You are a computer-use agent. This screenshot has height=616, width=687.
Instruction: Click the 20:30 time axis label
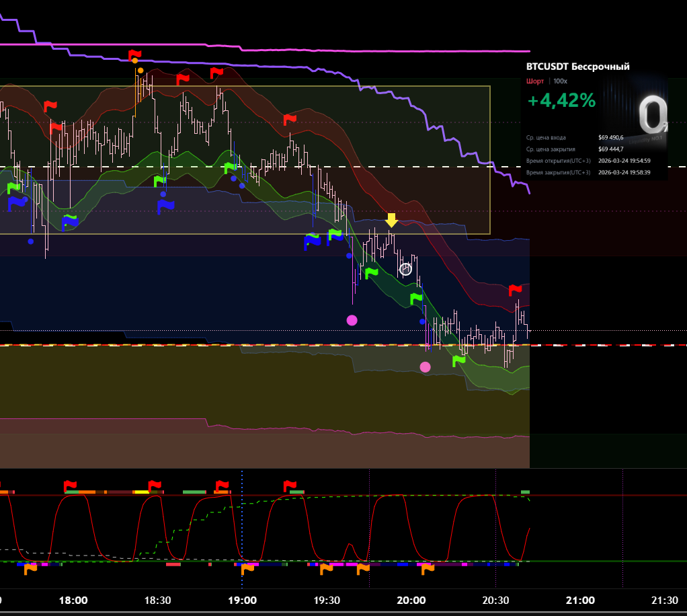click(x=495, y=601)
